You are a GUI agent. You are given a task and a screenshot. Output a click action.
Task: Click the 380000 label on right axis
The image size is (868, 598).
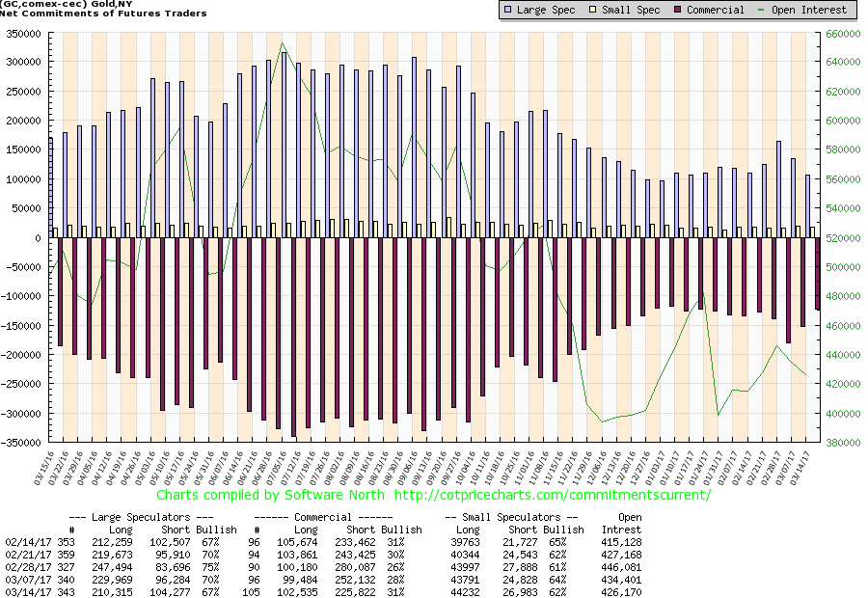click(x=842, y=443)
